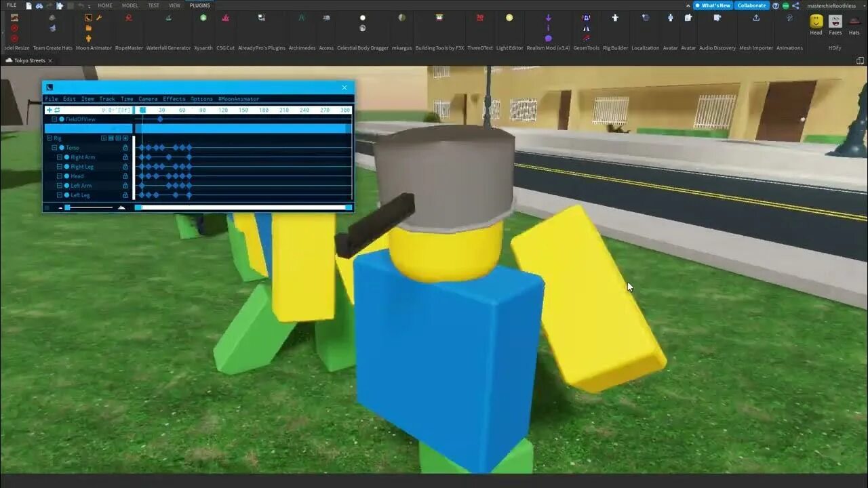The width and height of the screenshot is (868, 488).
Task: Click the help question mark icon
Action: click(x=776, y=5)
